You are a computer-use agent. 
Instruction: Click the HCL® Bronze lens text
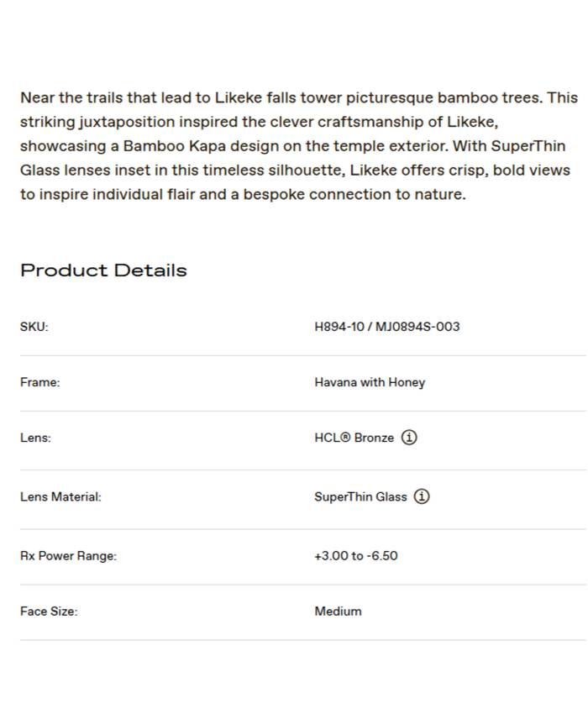click(354, 438)
